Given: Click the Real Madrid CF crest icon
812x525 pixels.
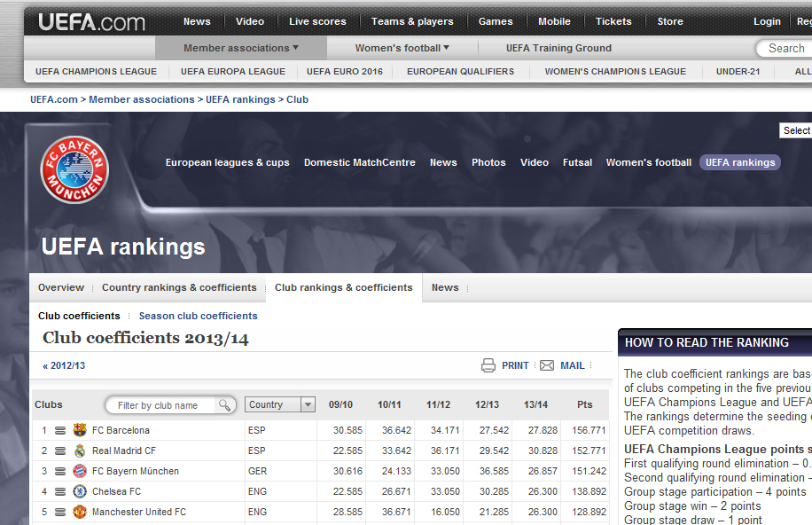Looking at the screenshot, I should tap(80, 451).
